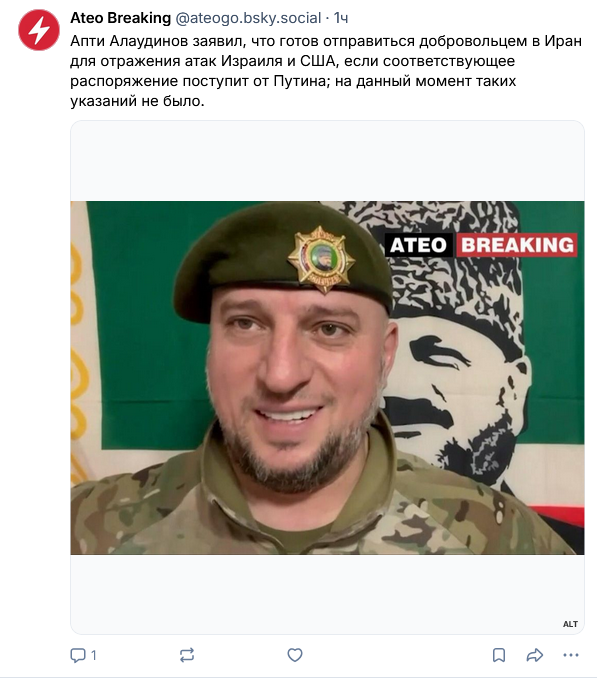Click the repost arrows icon
The height and width of the screenshot is (681, 597).
(187, 655)
